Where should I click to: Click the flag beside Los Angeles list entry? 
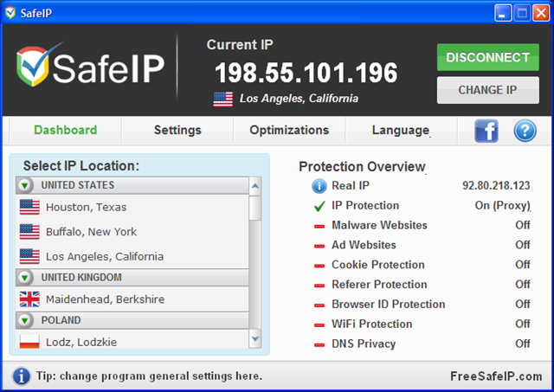point(29,256)
